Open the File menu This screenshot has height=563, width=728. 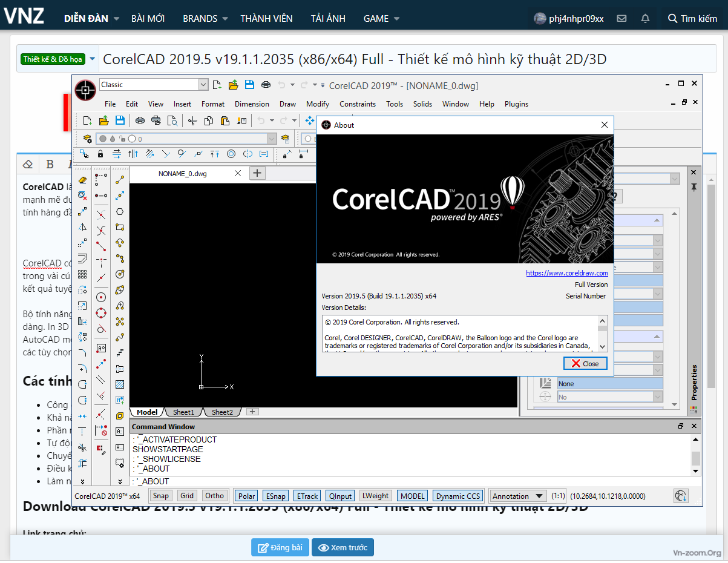[x=110, y=104]
